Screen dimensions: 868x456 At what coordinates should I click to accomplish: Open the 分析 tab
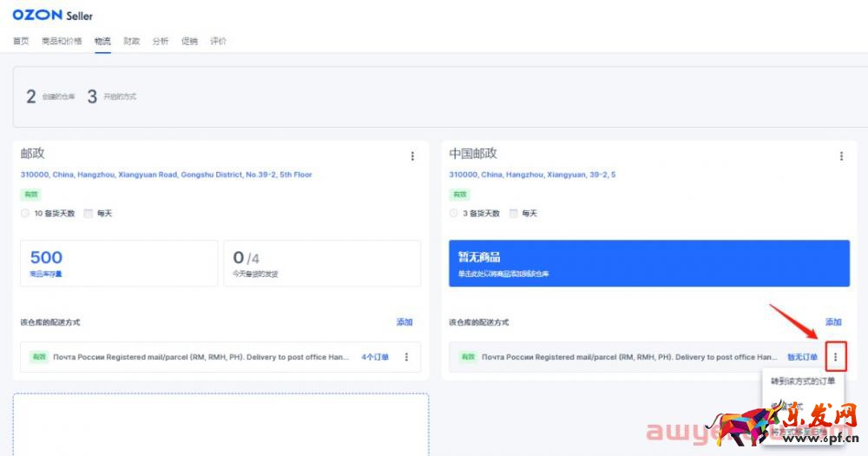[160, 41]
